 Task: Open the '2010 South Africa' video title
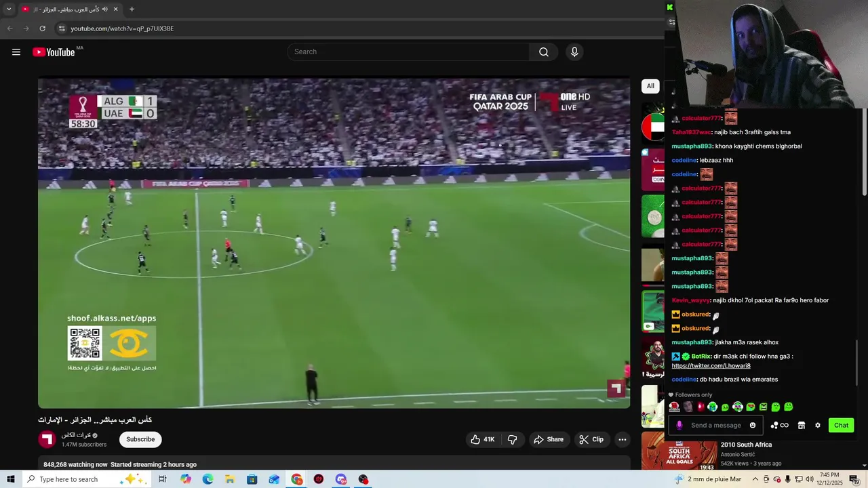click(x=746, y=445)
